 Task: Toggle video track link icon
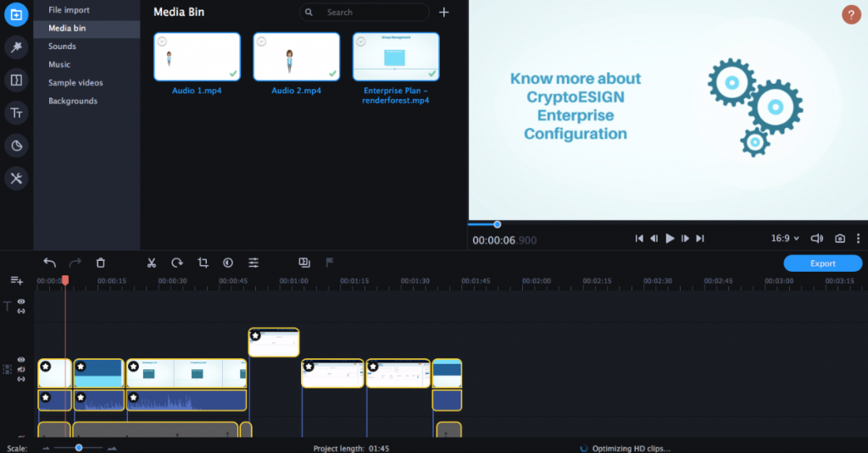coord(21,378)
